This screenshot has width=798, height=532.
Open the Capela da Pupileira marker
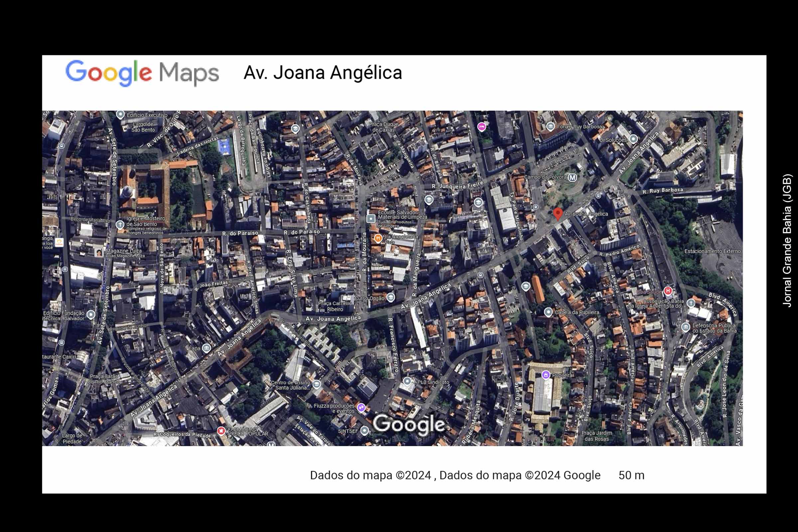tap(548, 312)
